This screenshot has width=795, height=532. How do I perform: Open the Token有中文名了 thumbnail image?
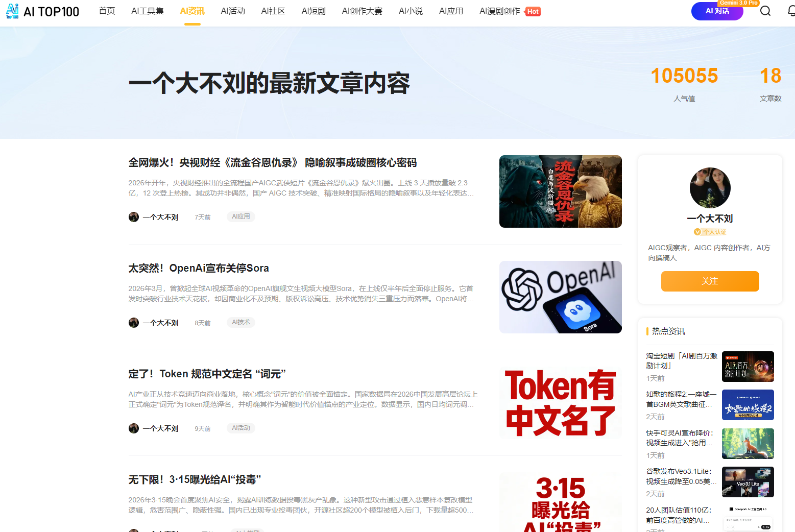pyautogui.click(x=560, y=403)
